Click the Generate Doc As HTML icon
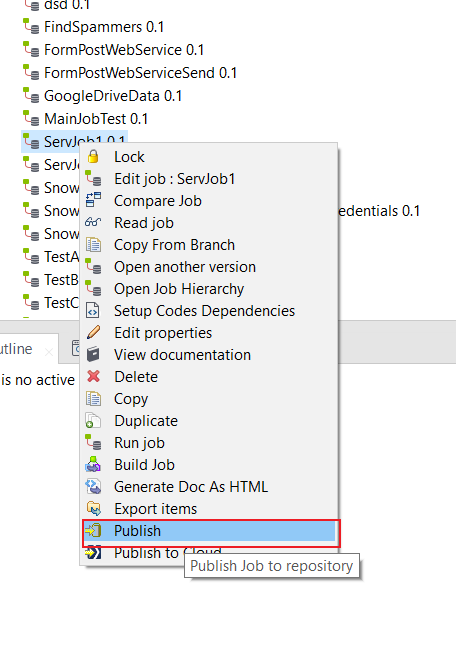Viewport: 456px width, 659px height. click(93, 486)
